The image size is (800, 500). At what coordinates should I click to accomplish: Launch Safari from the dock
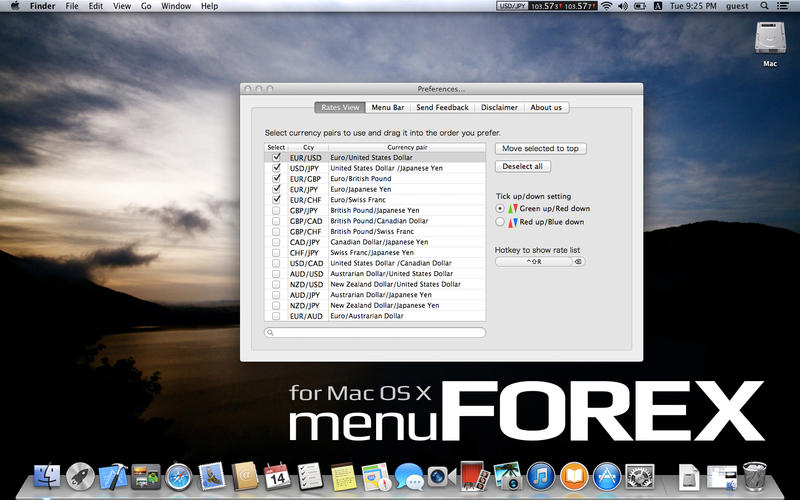pos(179,477)
